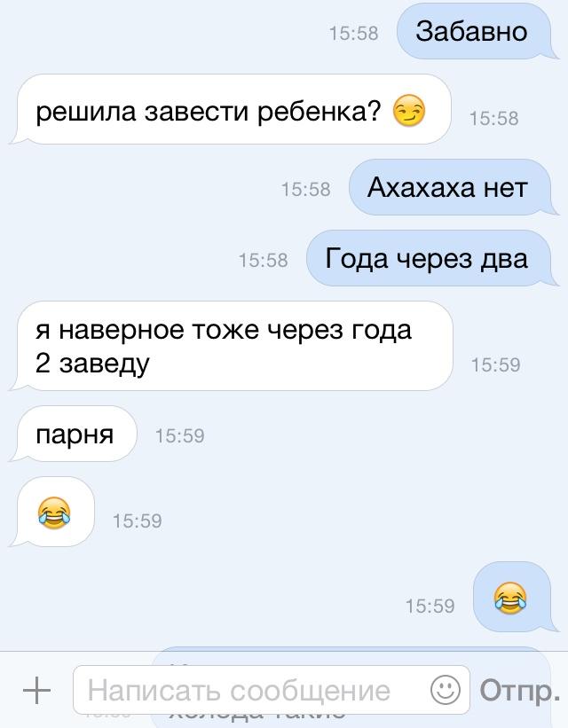The width and height of the screenshot is (568, 728).
Task: Tap the timestamp beside the sent laughing emoji
Action: coord(430,606)
